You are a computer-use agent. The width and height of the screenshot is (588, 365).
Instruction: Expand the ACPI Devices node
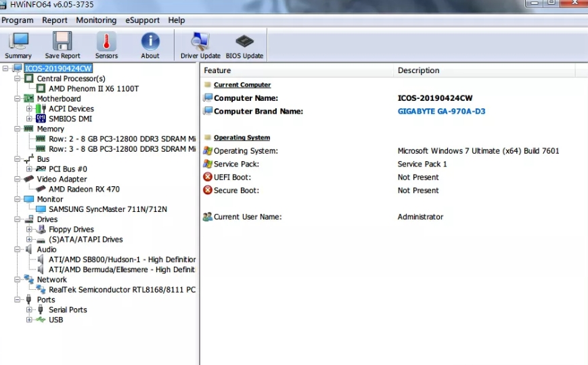pos(29,109)
